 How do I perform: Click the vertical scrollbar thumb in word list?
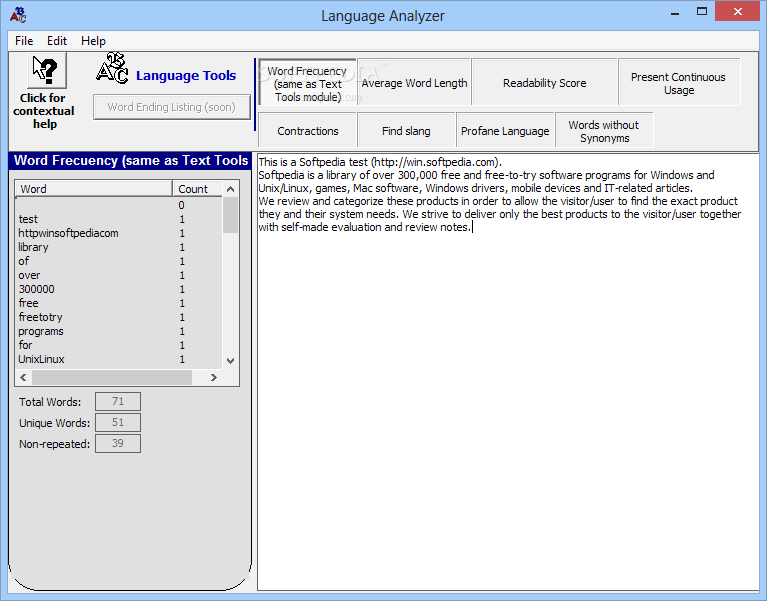click(230, 215)
